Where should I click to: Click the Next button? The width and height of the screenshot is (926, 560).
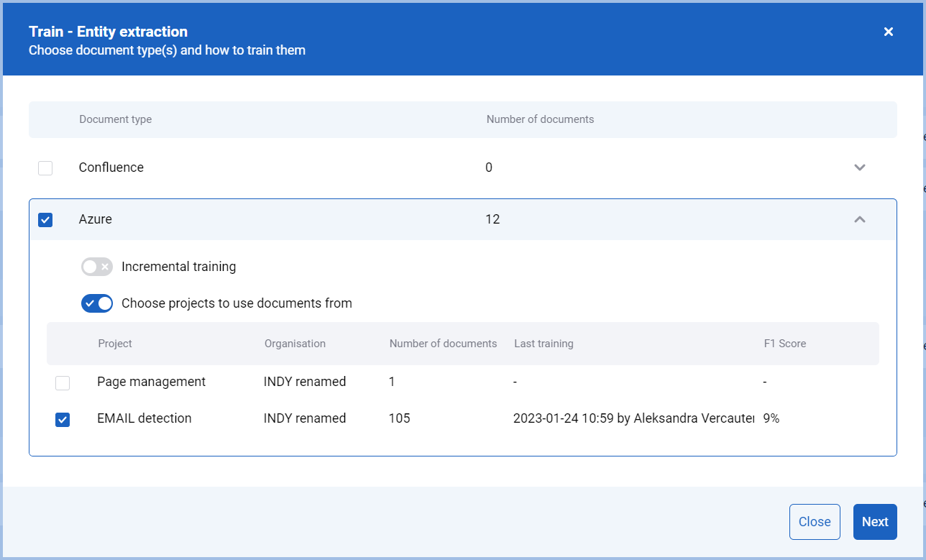[x=875, y=522]
